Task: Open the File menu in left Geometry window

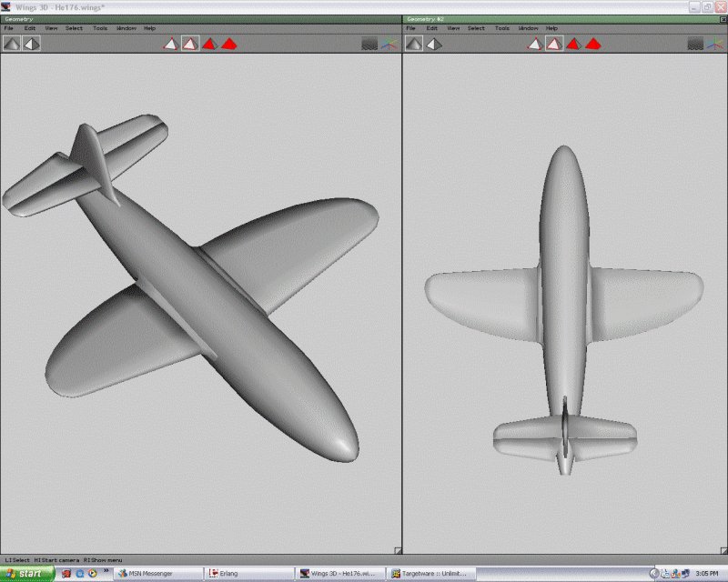Action: pos(8,28)
